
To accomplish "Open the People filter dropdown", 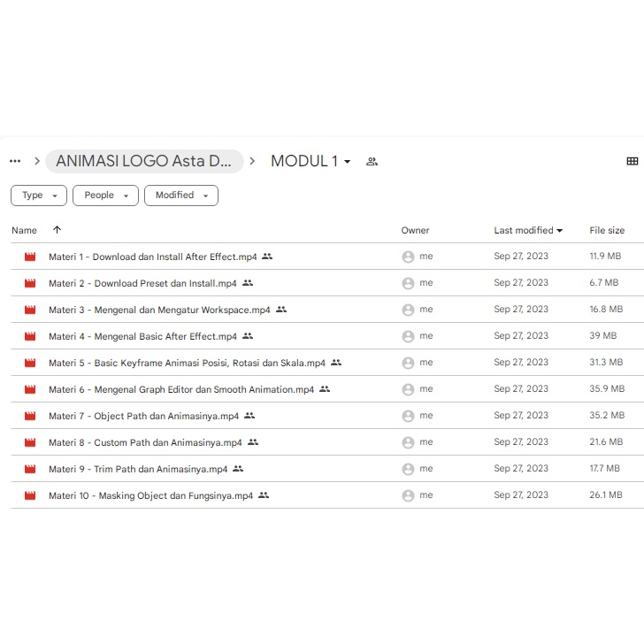I will tap(104, 195).
